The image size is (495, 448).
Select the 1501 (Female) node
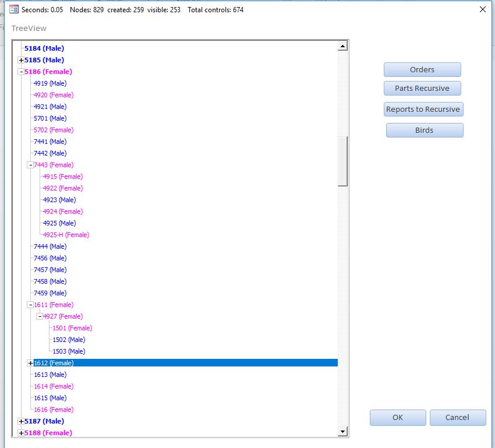72,328
